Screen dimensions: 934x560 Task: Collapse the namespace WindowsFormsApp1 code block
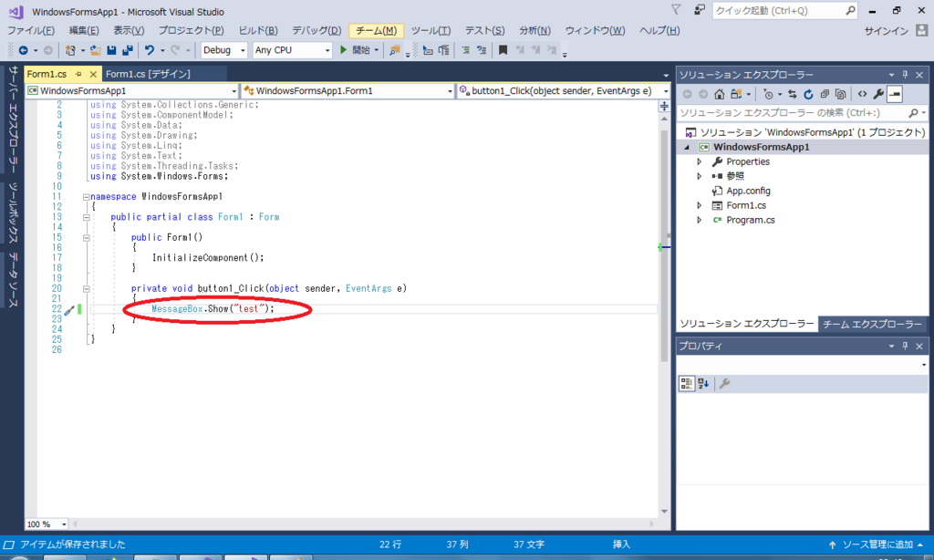[86, 197]
